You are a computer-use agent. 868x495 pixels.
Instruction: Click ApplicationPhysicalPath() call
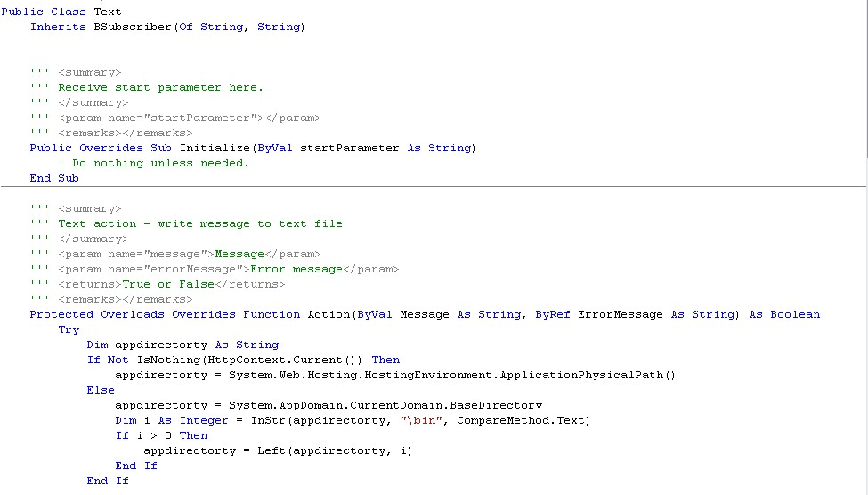click(588, 376)
